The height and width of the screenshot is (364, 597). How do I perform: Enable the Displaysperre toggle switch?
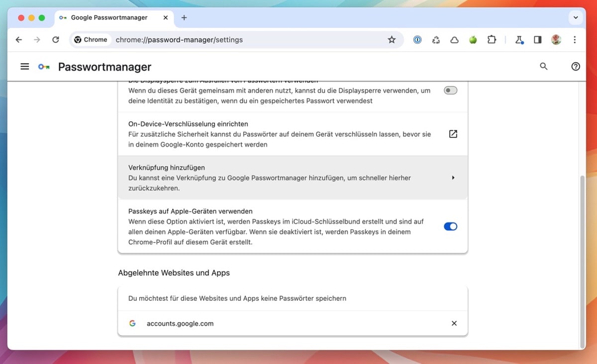click(450, 91)
